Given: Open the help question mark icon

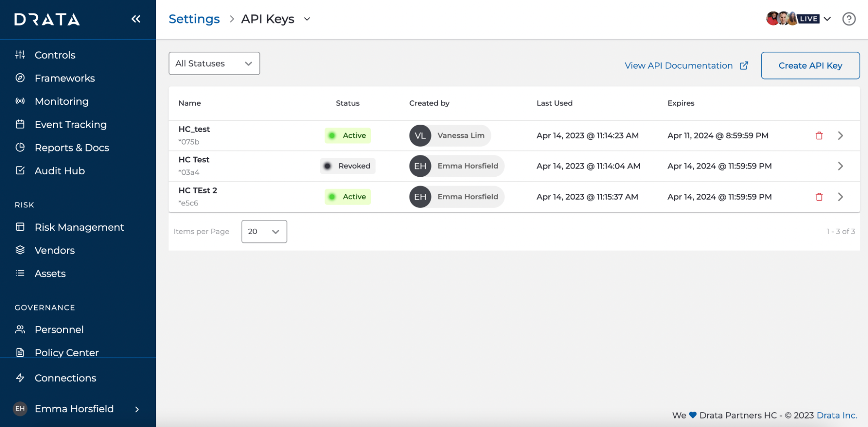Looking at the screenshot, I should (x=848, y=19).
